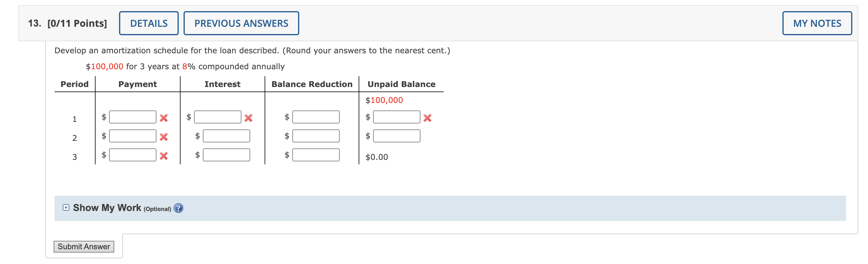Open MY NOTES
Viewport: 868px width, 264px height.
(x=817, y=23)
